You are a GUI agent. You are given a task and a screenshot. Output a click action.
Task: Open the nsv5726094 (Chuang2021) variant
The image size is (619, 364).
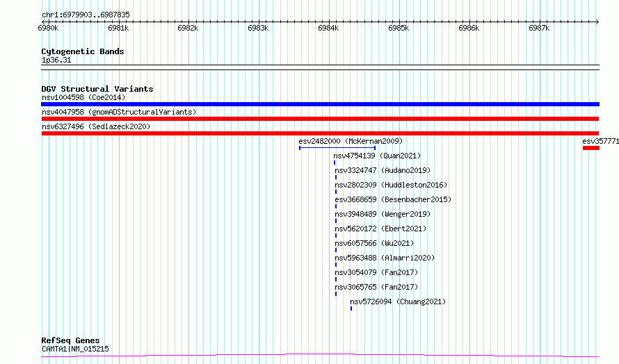click(x=398, y=301)
